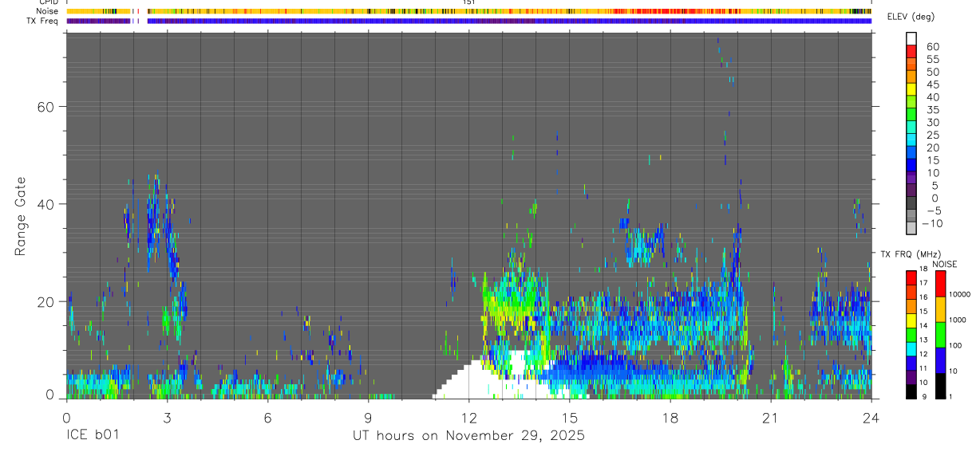Click the red top swatch of the TX FRQ bar
The height and width of the screenshot is (452, 980).
coord(911,277)
